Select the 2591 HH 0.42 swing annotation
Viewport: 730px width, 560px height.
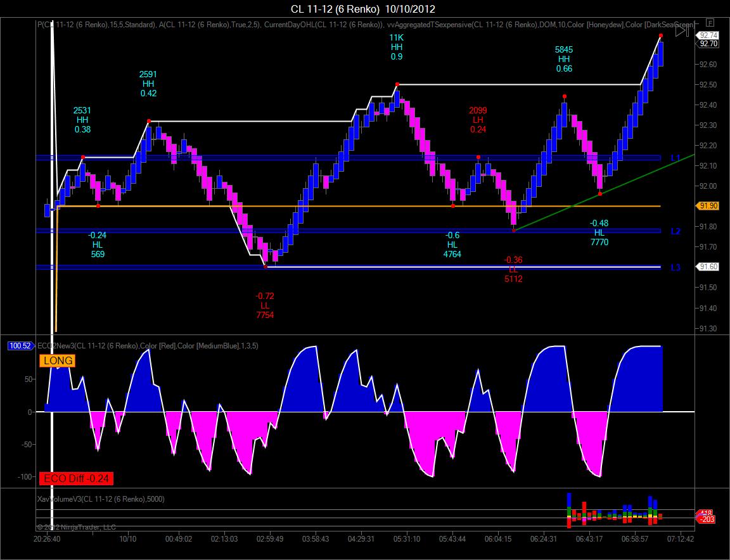point(148,84)
